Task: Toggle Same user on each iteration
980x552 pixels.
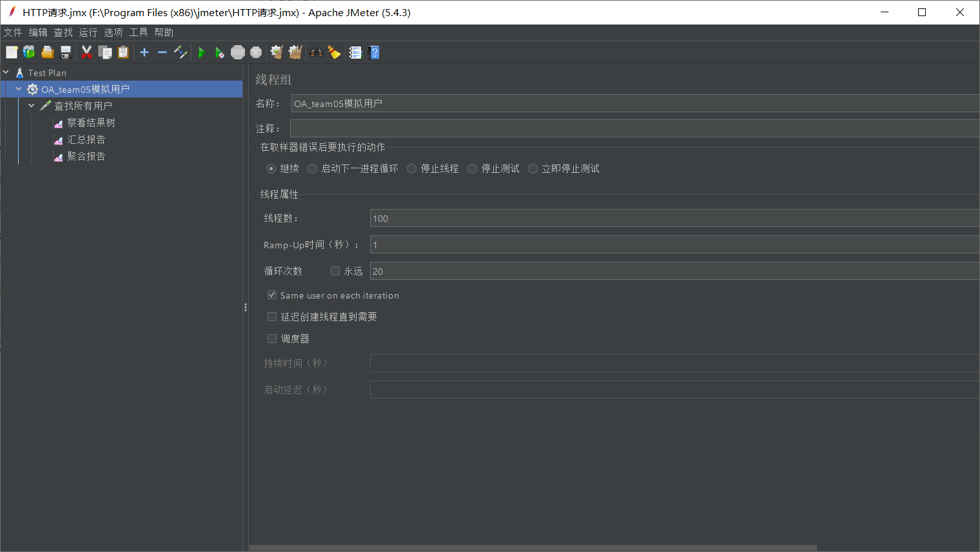Action: (272, 295)
